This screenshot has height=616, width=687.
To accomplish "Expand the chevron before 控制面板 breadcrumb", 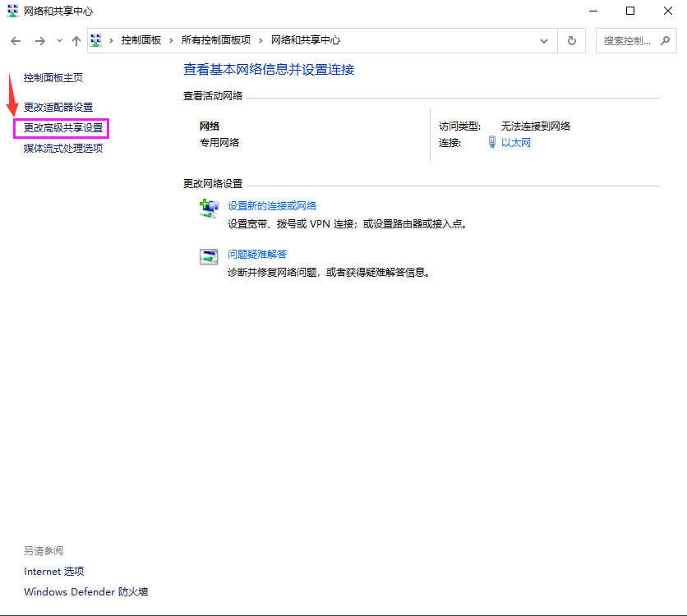I will point(111,41).
